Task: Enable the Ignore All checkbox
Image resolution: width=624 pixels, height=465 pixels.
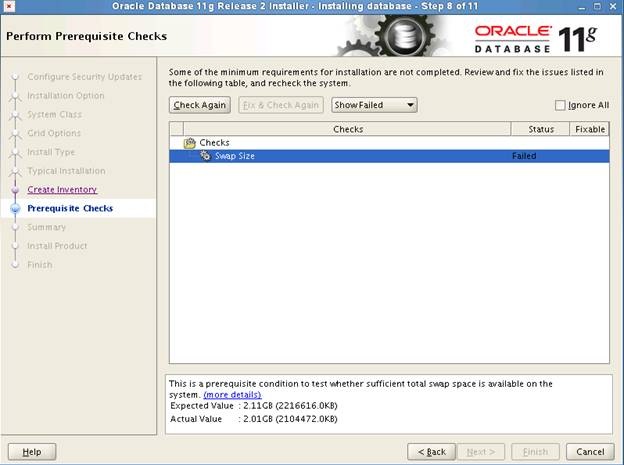Action: pyautogui.click(x=560, y=105)
